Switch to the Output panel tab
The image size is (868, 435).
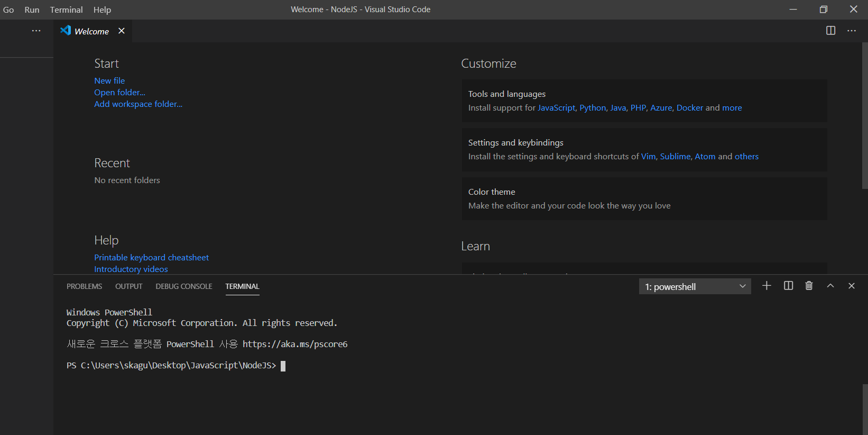128,286
